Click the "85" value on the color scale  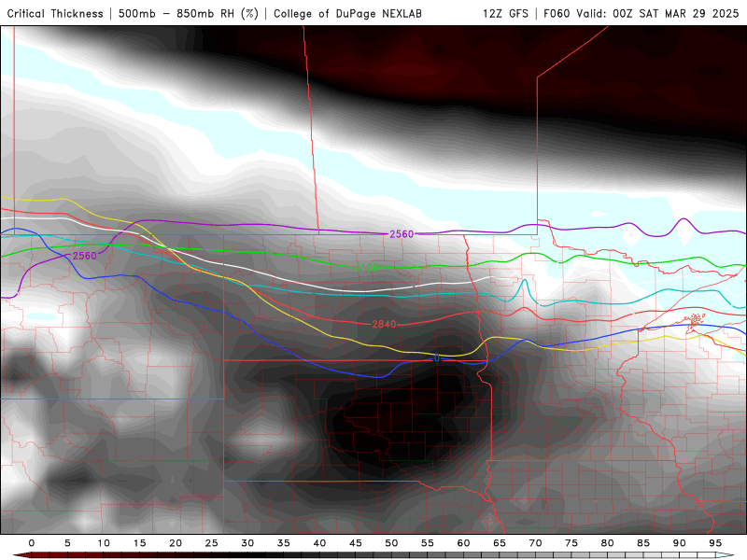[643, 543]
